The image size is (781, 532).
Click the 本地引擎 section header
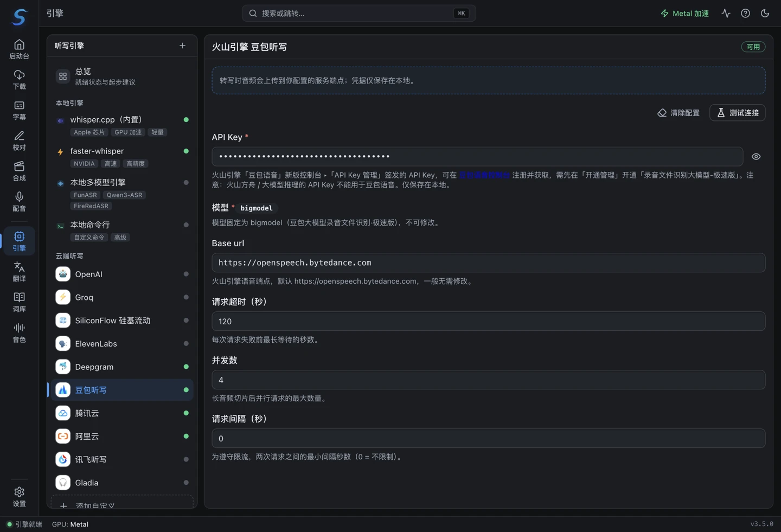pos(69,103)
